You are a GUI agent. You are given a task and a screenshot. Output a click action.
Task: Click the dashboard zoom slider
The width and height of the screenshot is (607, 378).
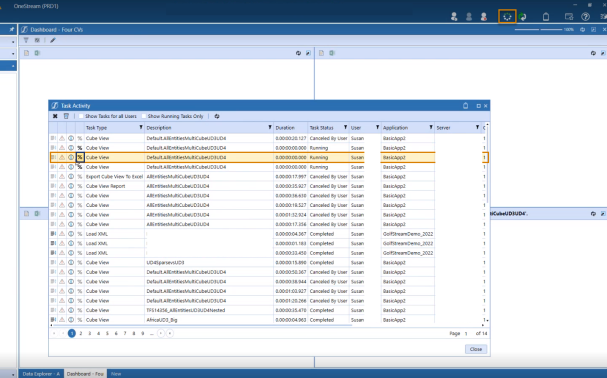tap(538, 29)
